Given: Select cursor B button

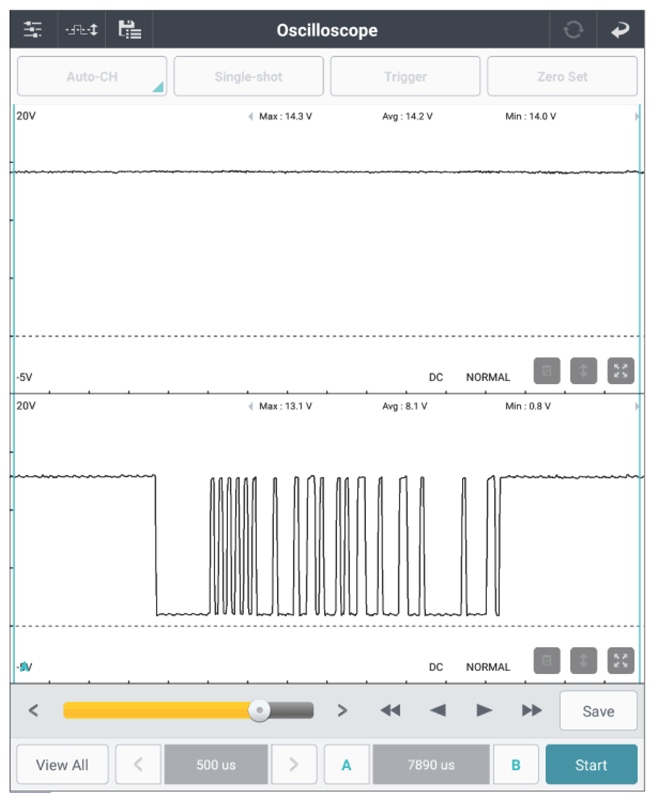Looking at the screenshot, I should (x=515, y=765).
